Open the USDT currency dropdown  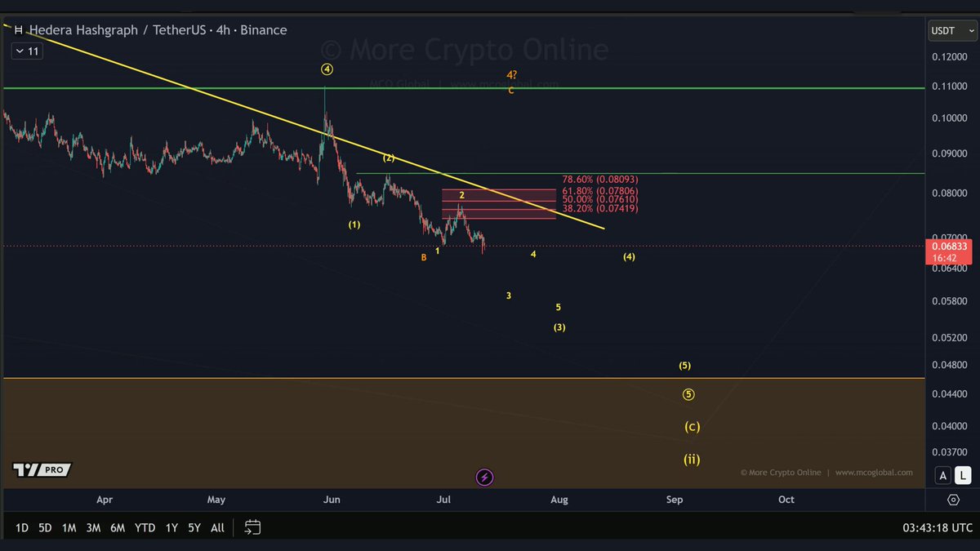point(951,31)
